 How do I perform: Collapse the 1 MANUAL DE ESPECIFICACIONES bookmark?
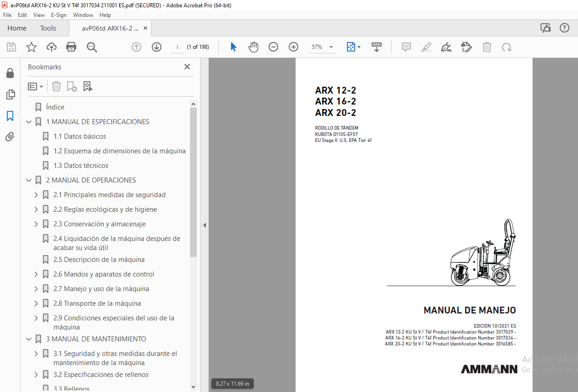click(29, 122)
